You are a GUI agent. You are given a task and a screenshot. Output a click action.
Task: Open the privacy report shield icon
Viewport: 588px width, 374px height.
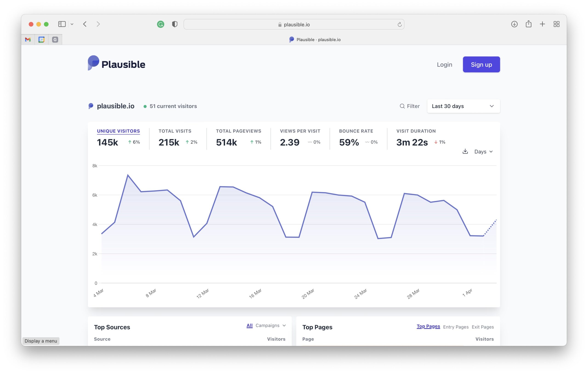point(175,24)
